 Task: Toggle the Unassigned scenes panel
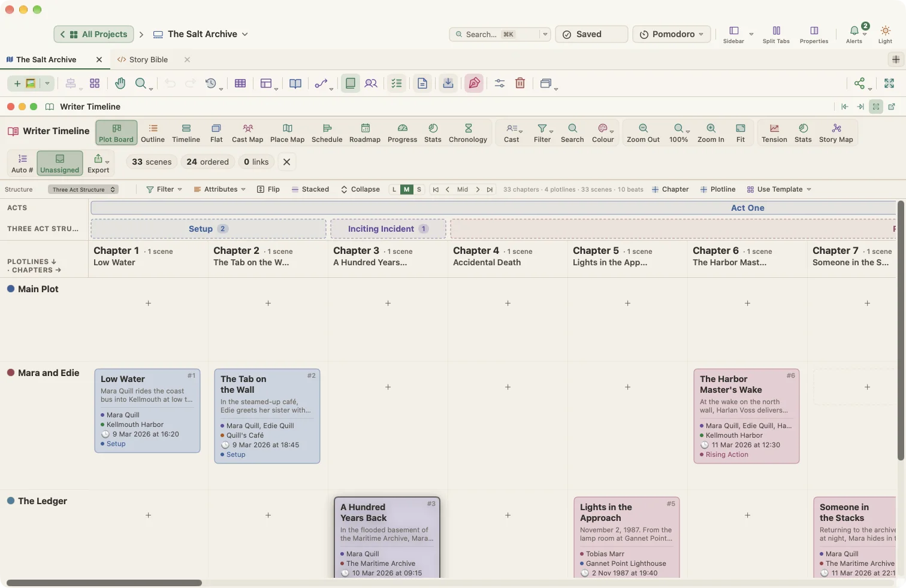(60, 163)
